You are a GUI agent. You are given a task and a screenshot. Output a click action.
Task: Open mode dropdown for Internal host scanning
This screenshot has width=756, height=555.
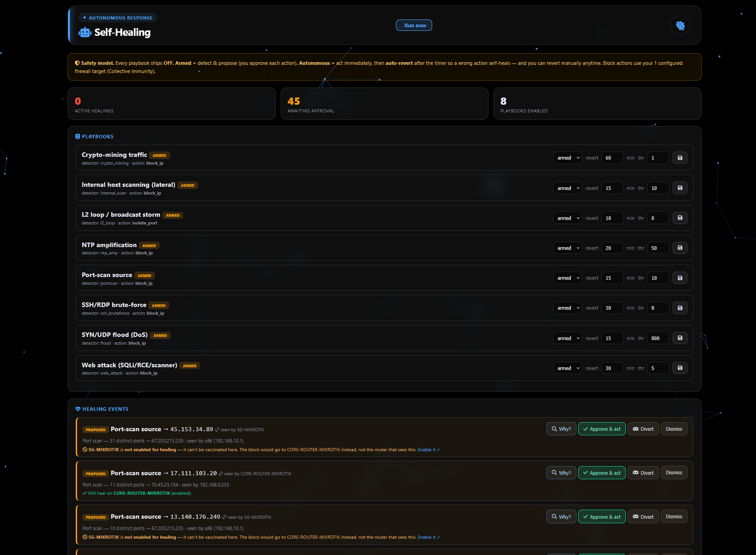tap(567, 188)
